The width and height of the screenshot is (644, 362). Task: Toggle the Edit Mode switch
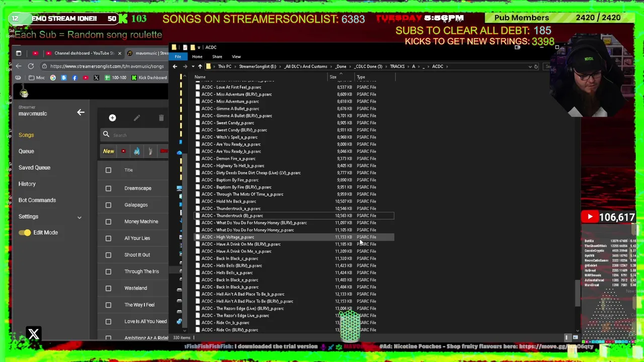24,232
